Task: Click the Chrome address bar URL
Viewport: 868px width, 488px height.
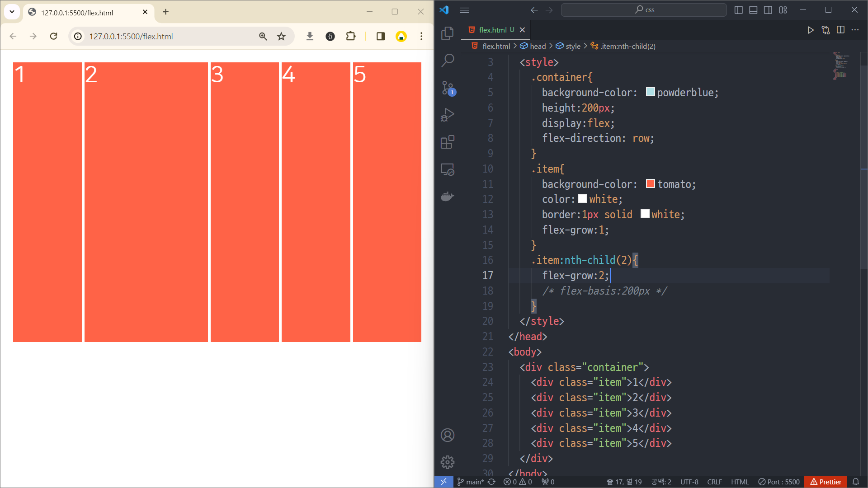Action: pyautogui.click(x=131, y=36)
